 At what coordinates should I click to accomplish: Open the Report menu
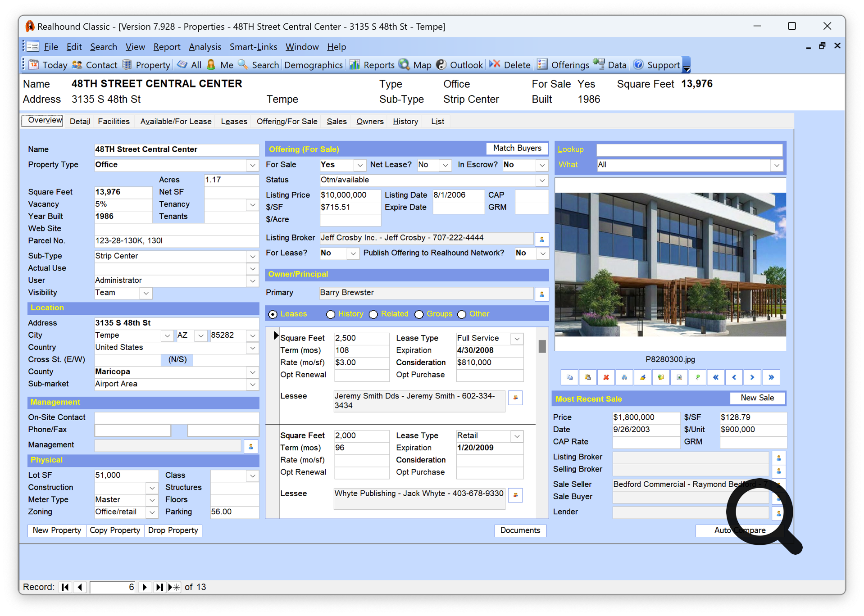point(167,47)
